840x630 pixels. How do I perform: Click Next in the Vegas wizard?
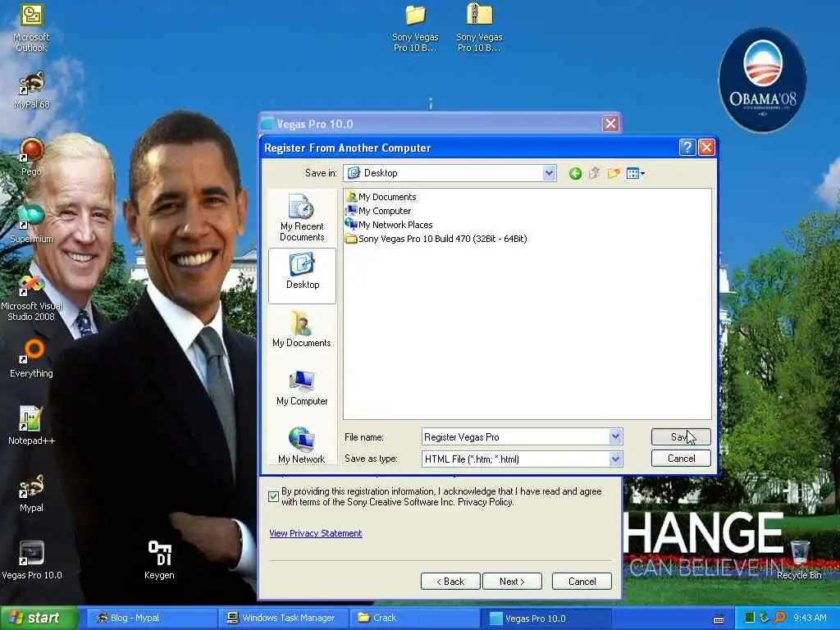click(x=512, y=582)
